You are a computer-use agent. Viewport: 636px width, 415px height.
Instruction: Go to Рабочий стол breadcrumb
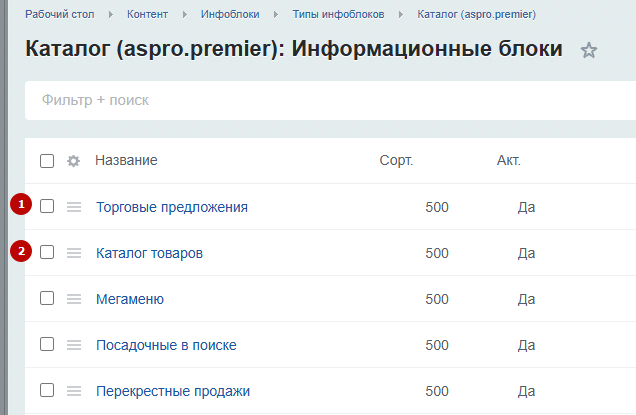tap(60, 14)
